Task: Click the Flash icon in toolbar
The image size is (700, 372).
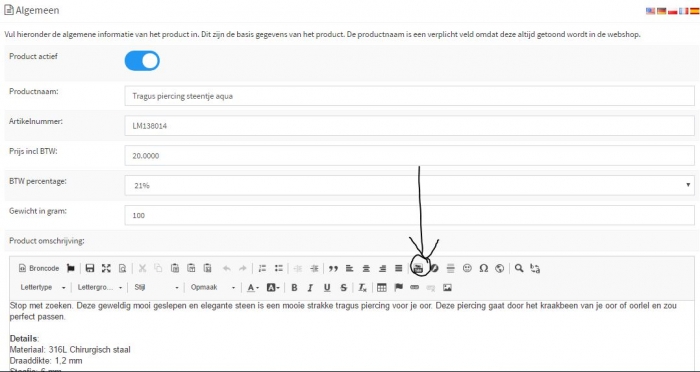Action: point(434,268)
